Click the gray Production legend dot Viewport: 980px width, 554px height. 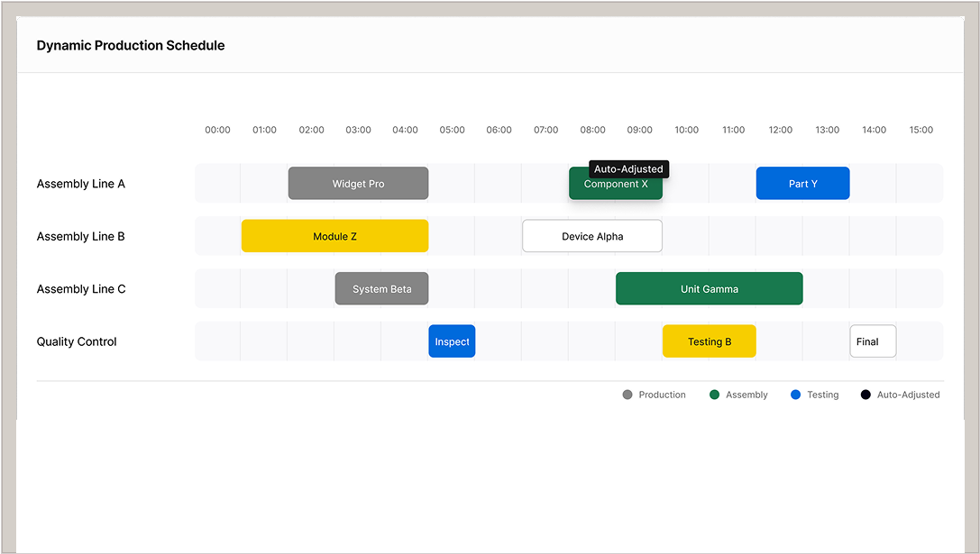point(627,395)
